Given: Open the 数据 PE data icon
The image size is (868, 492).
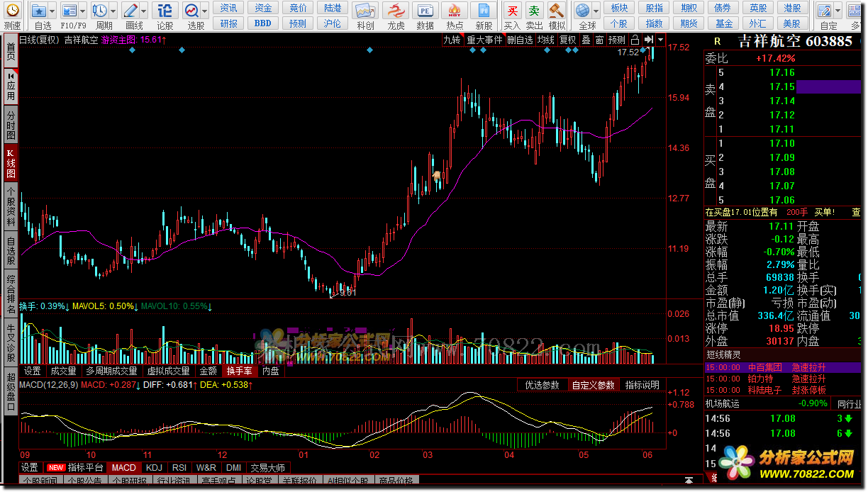Looking at the screenshot, I should click(425, 11).
